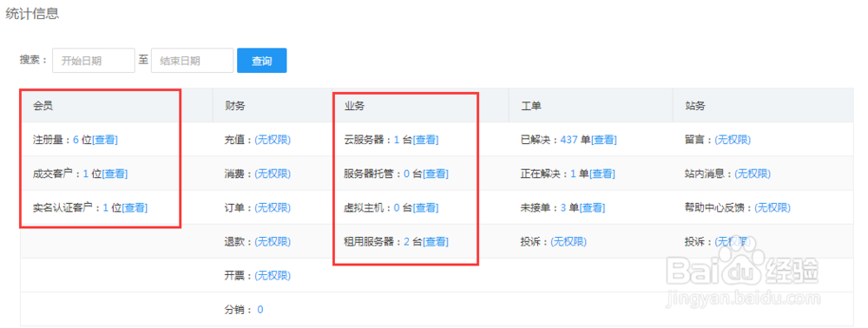
Task: Open 查看 link for 虚拟主机
Action: click(x=425, y=208)
